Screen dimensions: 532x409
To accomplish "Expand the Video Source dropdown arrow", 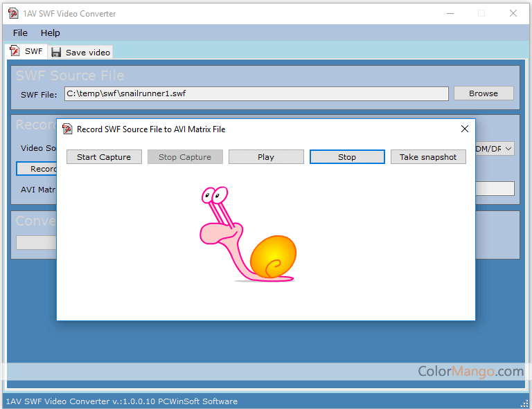I will click(508, 149).
